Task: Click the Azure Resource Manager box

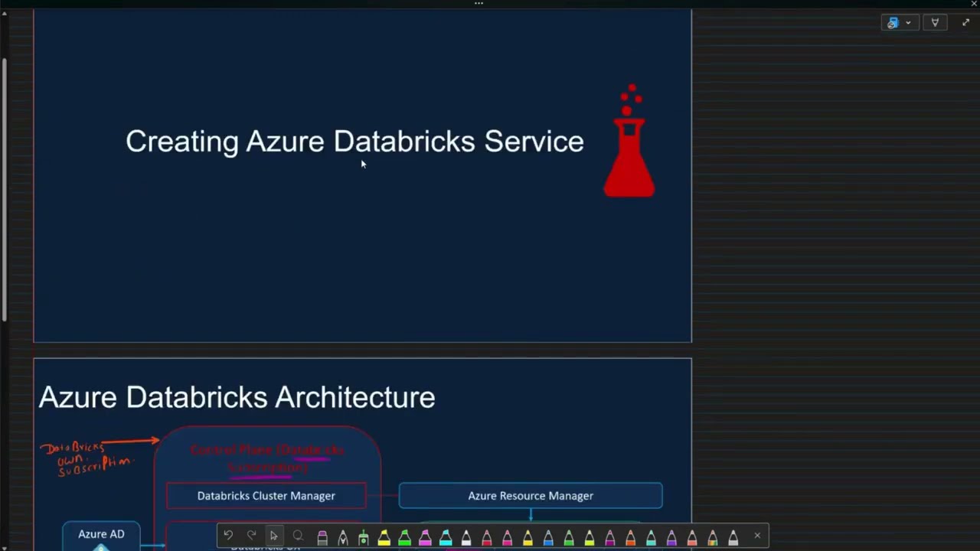Action: point(531,496)
